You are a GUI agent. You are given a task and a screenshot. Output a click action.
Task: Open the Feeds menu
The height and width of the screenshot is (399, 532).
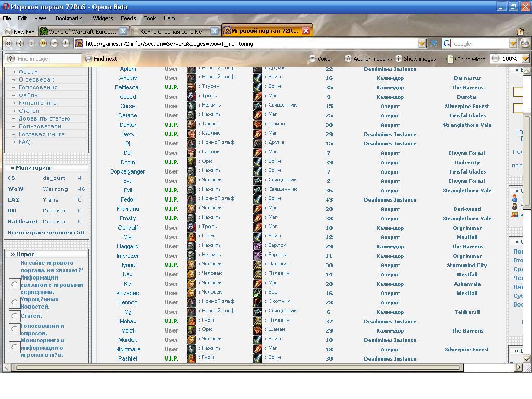point(128,18)
